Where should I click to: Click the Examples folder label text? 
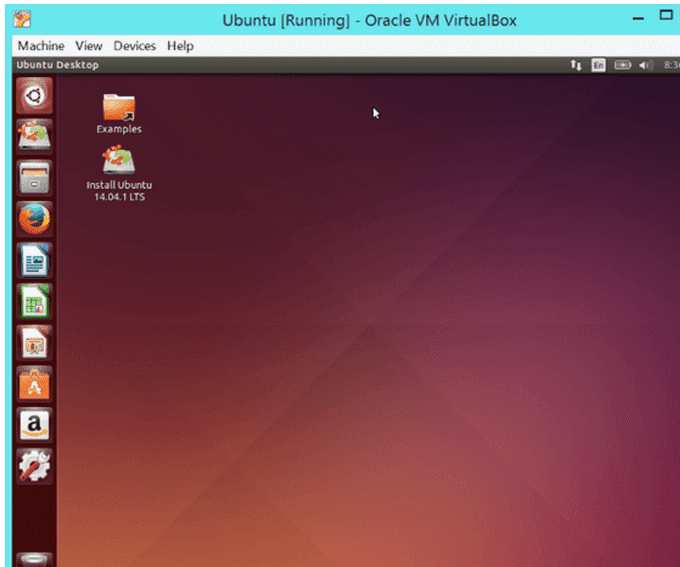[119, 129]
